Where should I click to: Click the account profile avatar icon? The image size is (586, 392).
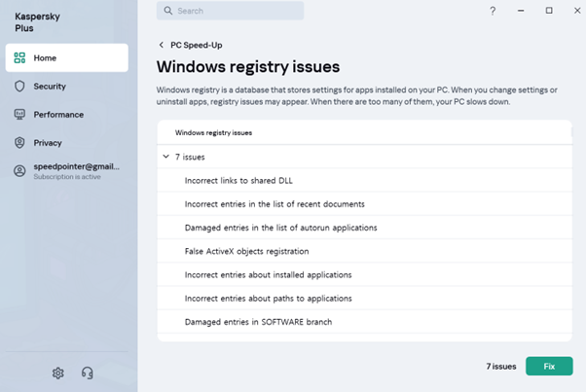(19, 171)
